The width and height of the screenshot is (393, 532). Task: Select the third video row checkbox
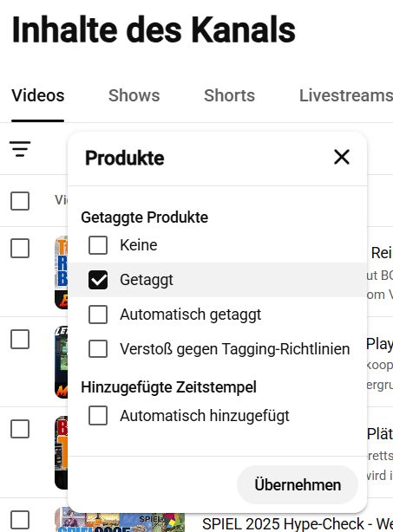[20, 429]
